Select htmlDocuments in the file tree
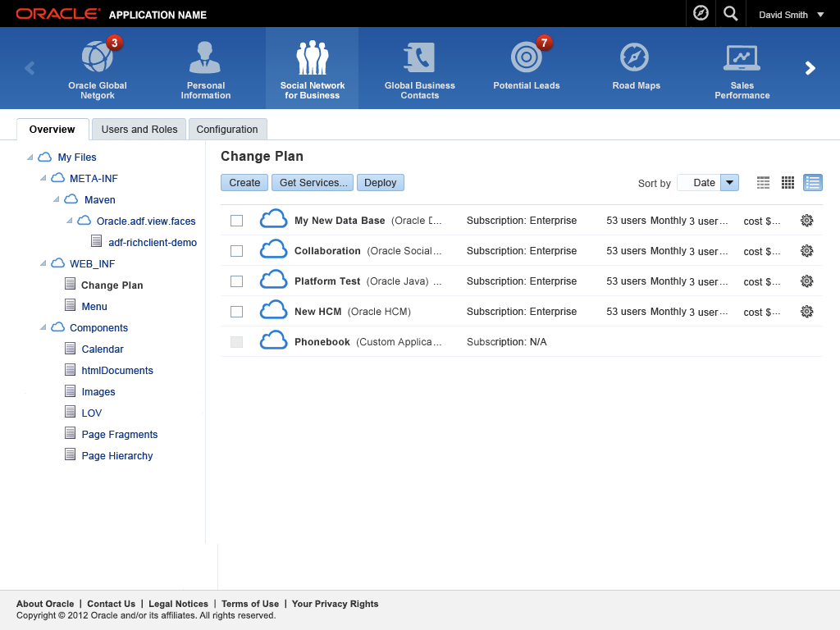 click(117, 371)
